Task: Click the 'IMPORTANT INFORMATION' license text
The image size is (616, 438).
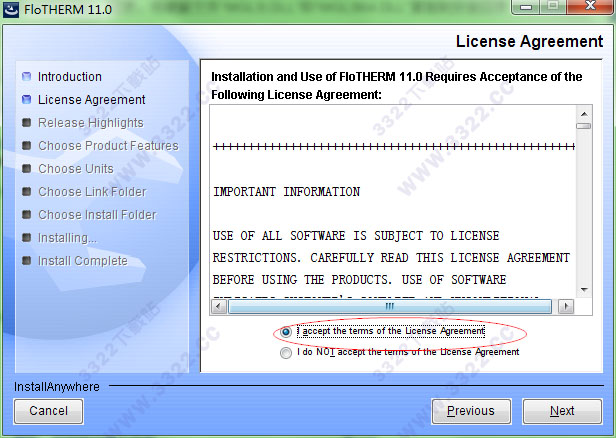Action: (286, 192)
